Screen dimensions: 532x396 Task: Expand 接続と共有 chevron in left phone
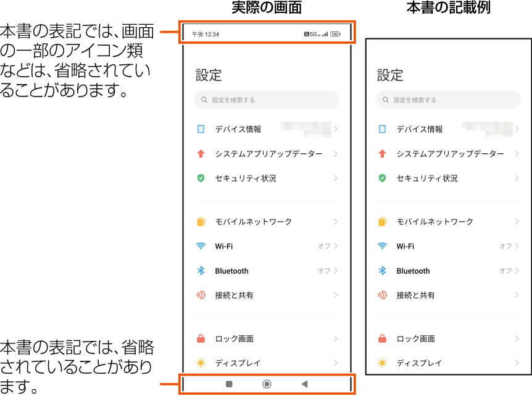click(336, 295)
